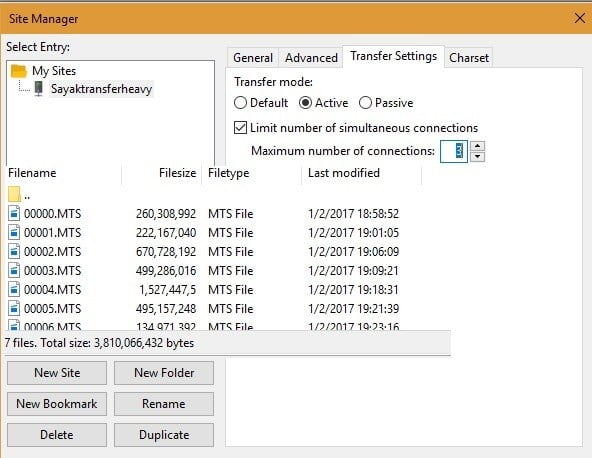The height and width of the screenshot is (458, 592).
Task: Click the 260,308,992 filesize value
Action: [x=166, y=214]
